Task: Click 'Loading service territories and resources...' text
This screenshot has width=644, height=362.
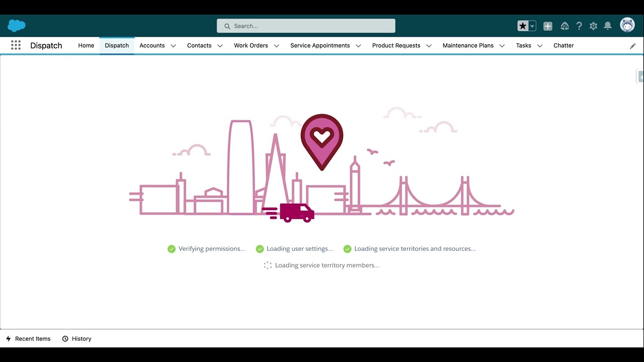Action: coord(415,249)
